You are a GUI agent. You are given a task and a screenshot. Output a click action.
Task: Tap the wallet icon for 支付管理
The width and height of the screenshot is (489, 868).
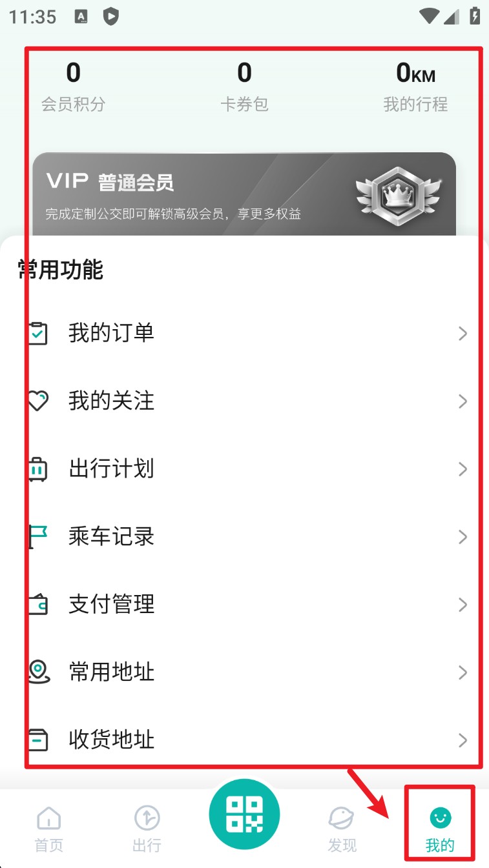point(39,605)
